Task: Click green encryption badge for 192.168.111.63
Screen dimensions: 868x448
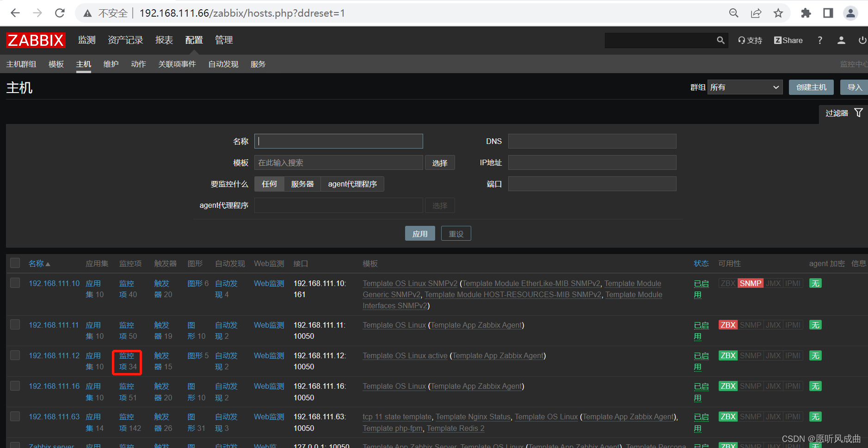Action: coord(815,417)
